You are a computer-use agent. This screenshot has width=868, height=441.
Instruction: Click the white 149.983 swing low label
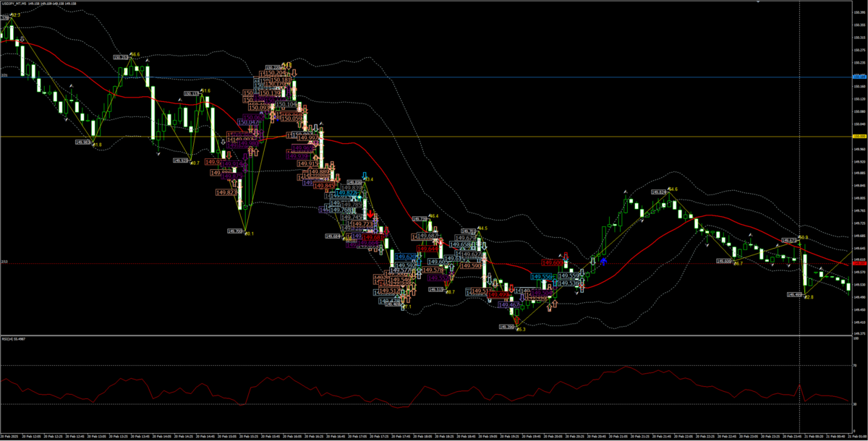coord(82,142)
